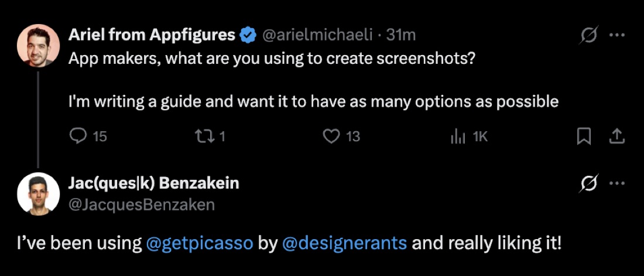Open the three-dot menu on Ariel's tweet
Image resolution: width=644 pixels, height=276 pixels.
coord(617,35)
